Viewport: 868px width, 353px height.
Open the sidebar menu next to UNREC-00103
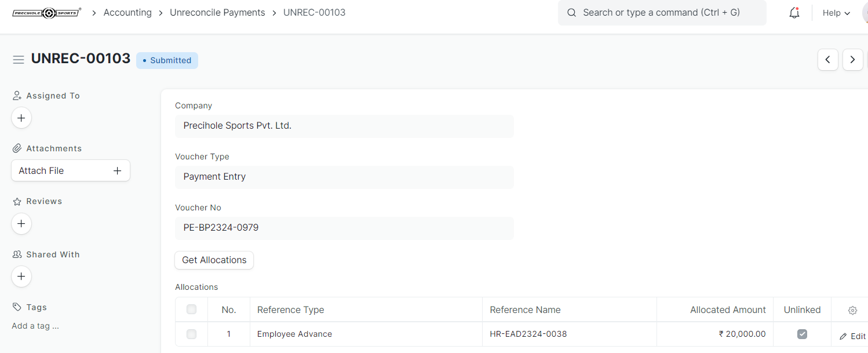coord(18,59)
